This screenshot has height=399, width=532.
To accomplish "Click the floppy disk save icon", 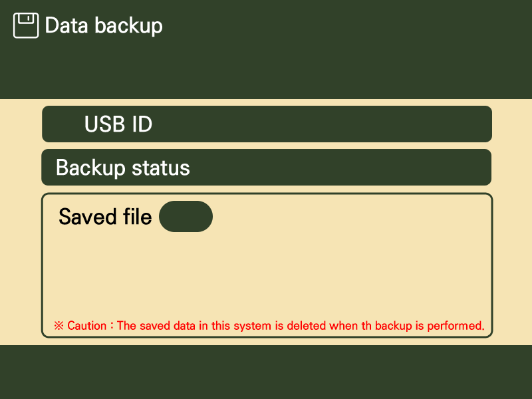I will click(26, 26).
